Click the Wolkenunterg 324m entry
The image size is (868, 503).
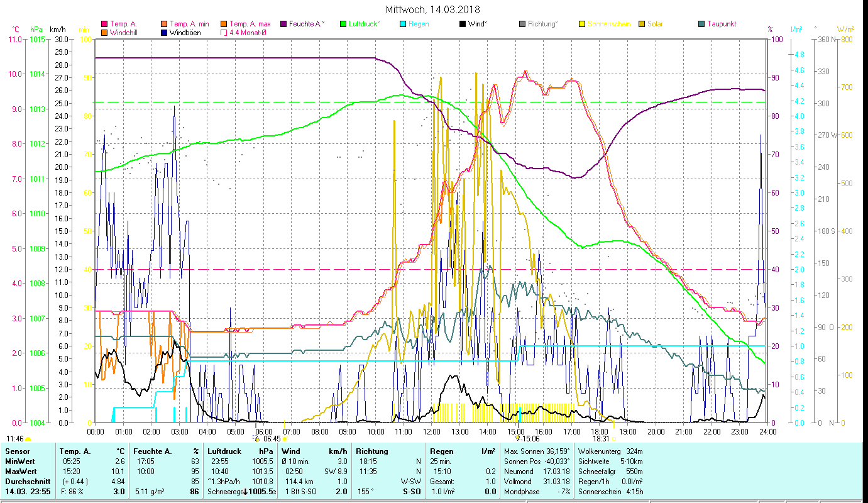[610, 451]
